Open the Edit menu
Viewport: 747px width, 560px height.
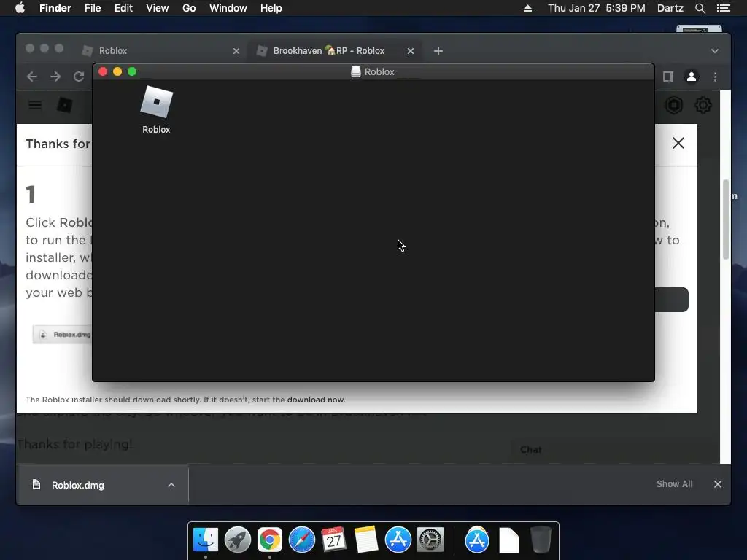pyautogui.click(x=123, y=8)
